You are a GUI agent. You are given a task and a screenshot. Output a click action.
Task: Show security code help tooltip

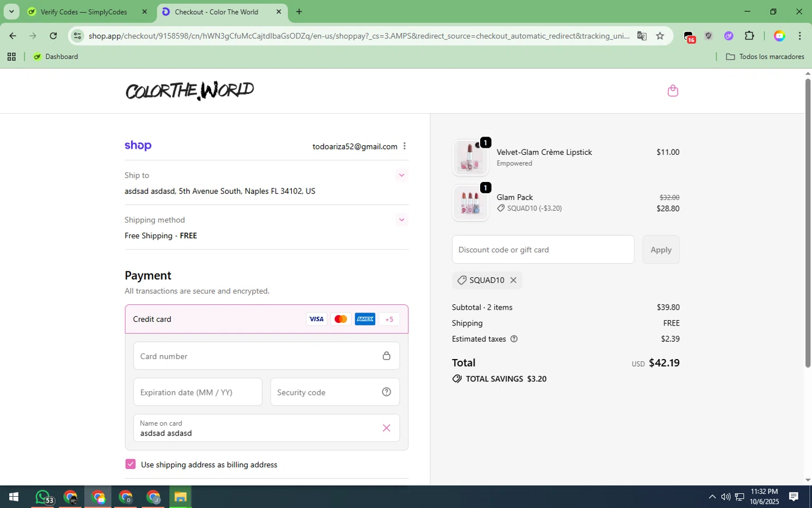coord(387,392)
